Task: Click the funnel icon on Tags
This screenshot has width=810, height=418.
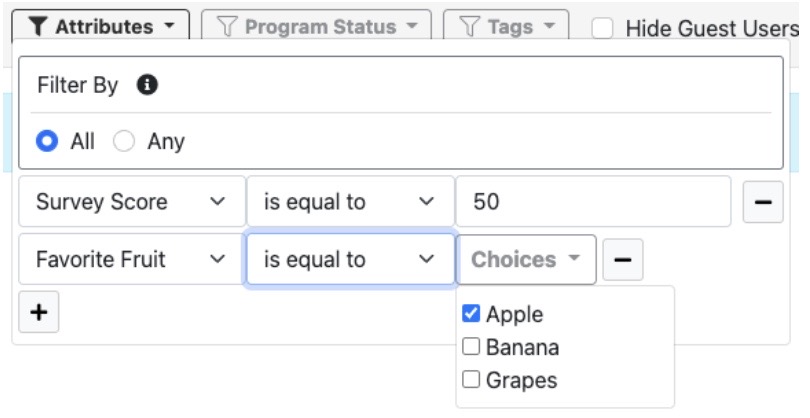Action: click(x=469, y=27)
